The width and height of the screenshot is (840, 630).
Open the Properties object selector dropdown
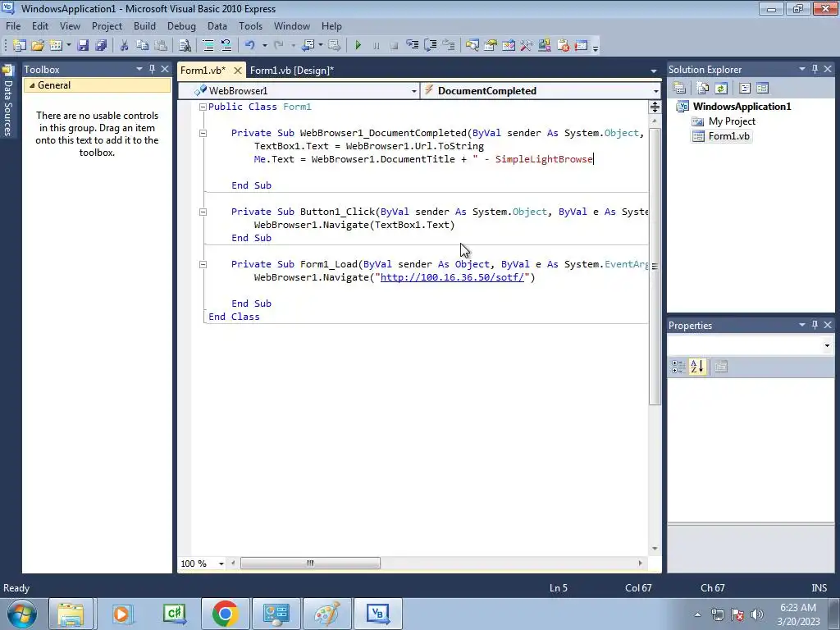827,345
